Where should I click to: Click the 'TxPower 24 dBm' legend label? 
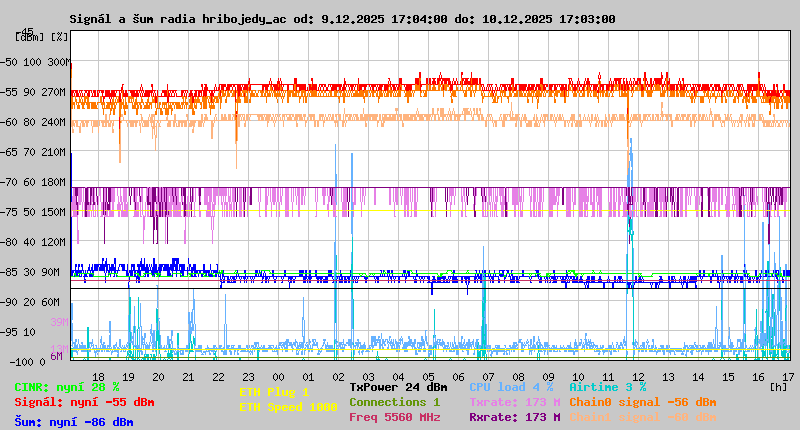(398, 388)
